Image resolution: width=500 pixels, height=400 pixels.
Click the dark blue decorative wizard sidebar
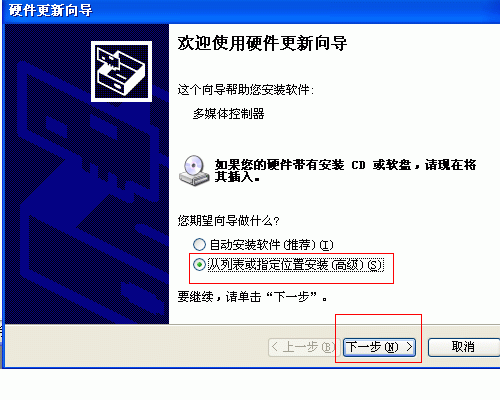coord(87,174)
